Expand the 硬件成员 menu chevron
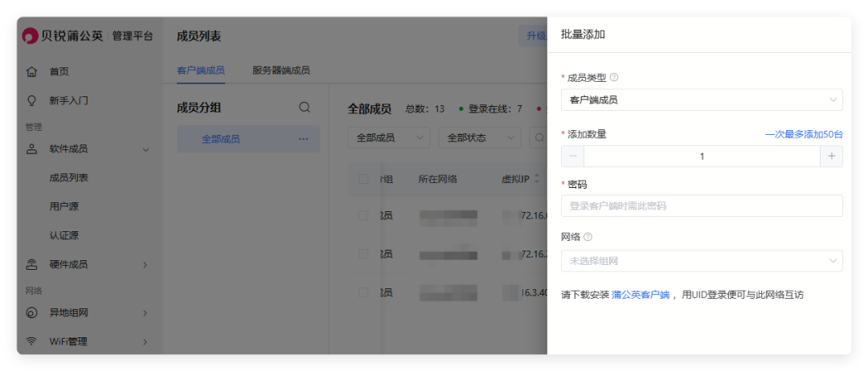This screenshot has width=868, height=371. [x=145, y=265]
